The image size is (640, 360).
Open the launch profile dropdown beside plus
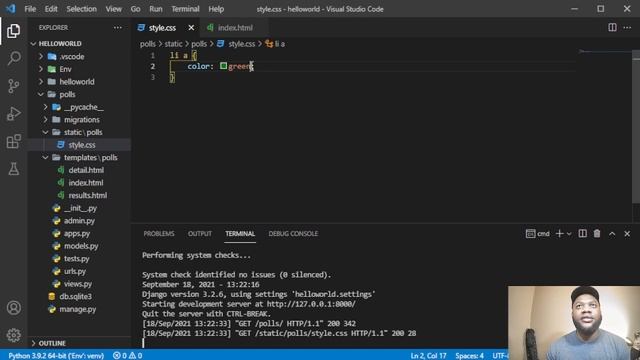pyautogui.click(x=569, y=234)
